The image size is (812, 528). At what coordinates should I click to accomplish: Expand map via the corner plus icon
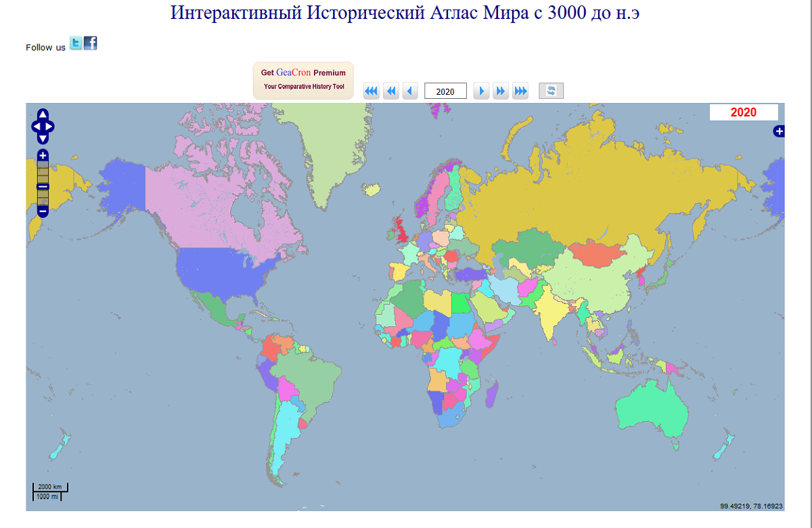click(778, 131)
